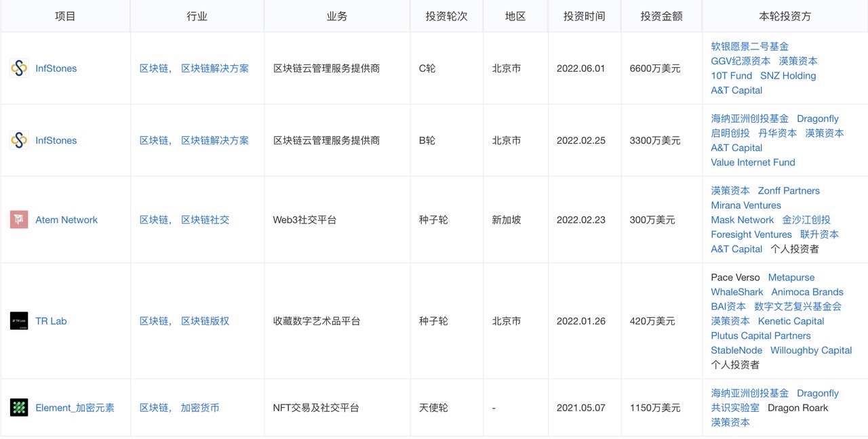The image size is (868, 439).
Task: Open the Atem Network project link
Action: (66, 219)
